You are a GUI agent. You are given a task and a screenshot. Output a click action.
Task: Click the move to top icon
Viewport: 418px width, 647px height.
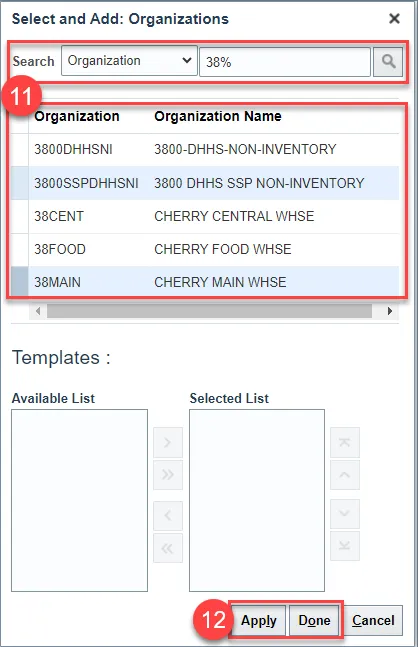tap(345, 442)
